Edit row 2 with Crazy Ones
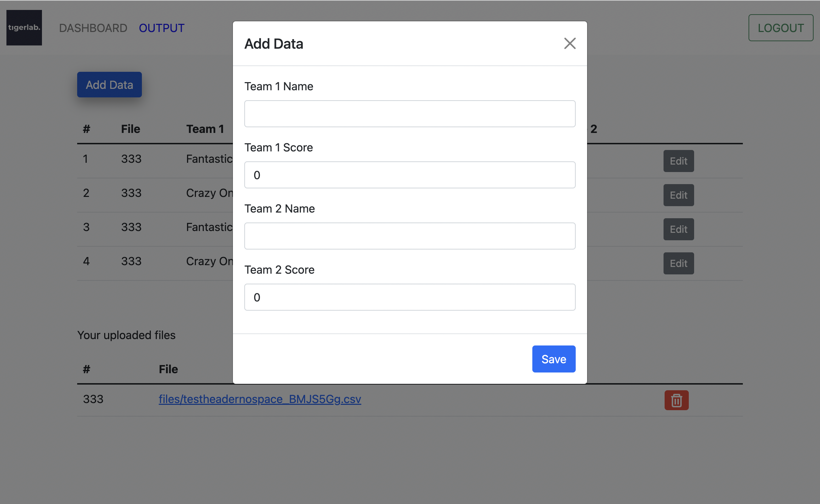 tap(678, 195)
